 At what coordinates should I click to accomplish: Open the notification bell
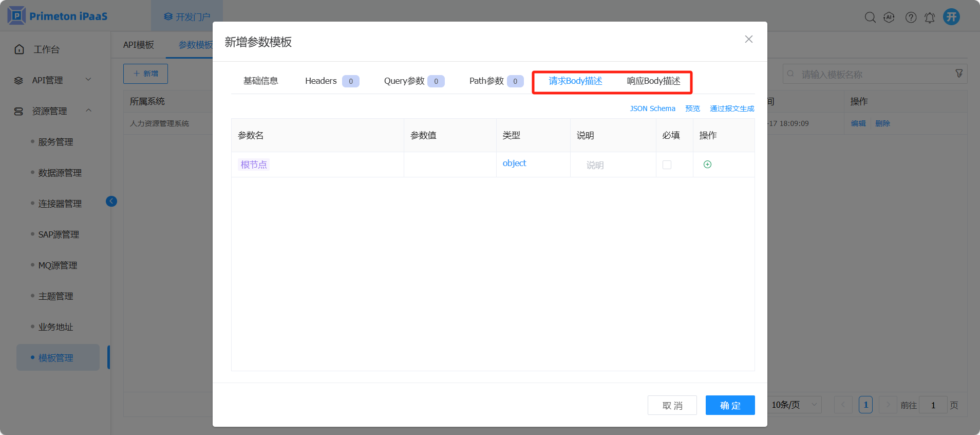[930, 17]
